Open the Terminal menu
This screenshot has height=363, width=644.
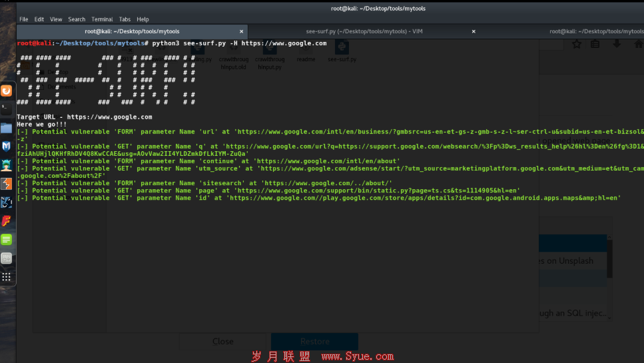(102, 19)
